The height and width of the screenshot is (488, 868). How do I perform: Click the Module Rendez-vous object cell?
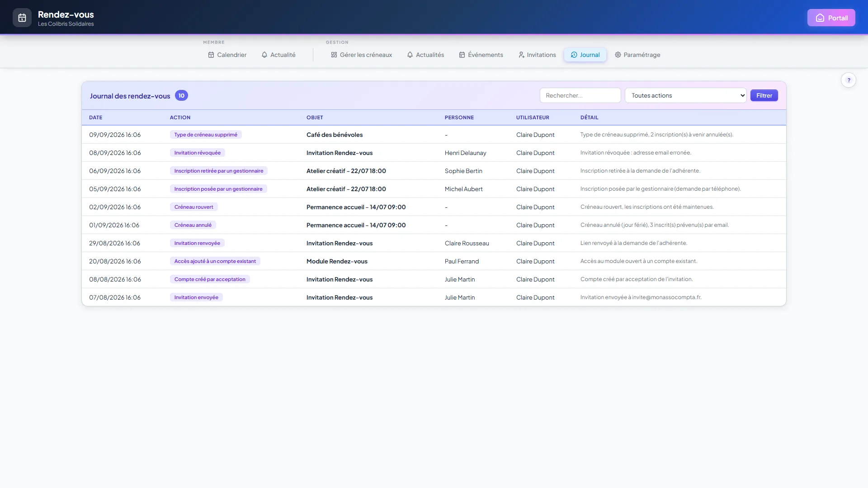337,261
